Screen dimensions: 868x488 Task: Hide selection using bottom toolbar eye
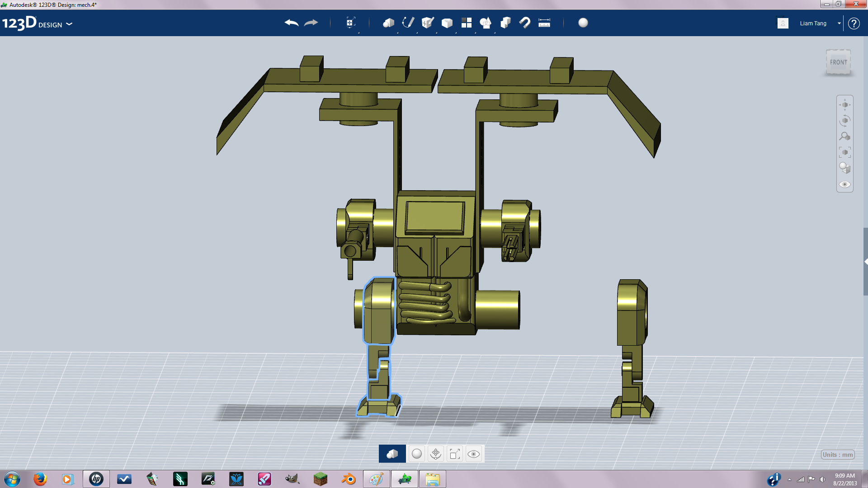point(473,454)
